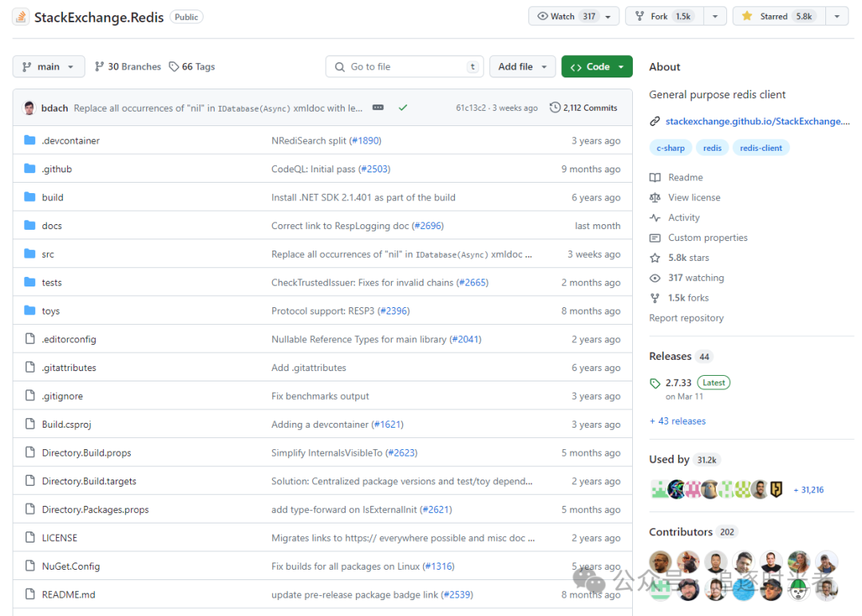Image resolution: width=862 pixels, height=616 pixels.
Task: Show the + 31,216 dependents link
Action: (x=808, y=490)
